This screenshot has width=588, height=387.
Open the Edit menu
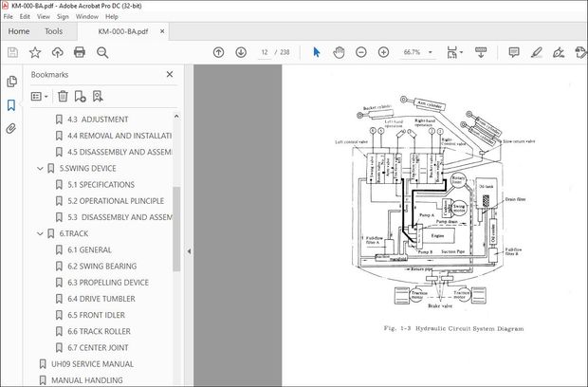click(x=25, y=16)
